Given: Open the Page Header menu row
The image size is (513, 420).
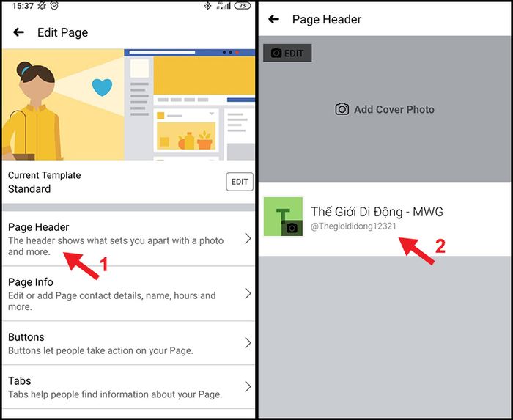Looking at the screenshot, I should (x=128, y=239).
